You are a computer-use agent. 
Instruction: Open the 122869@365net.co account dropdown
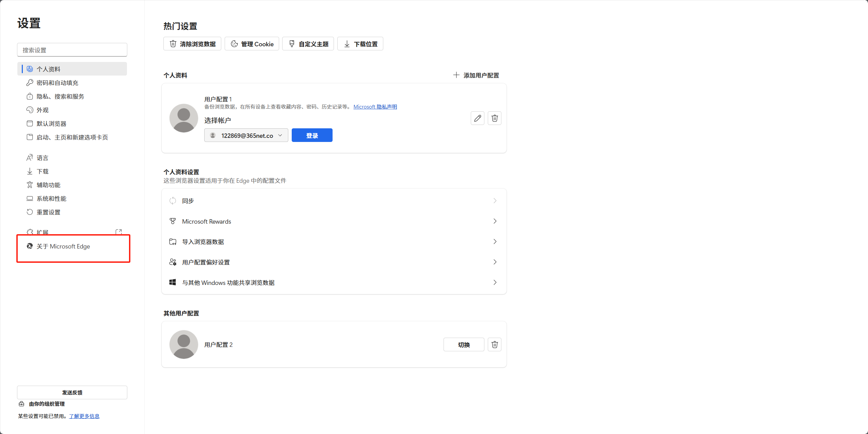pyautogui.click(x=246, y=135)
